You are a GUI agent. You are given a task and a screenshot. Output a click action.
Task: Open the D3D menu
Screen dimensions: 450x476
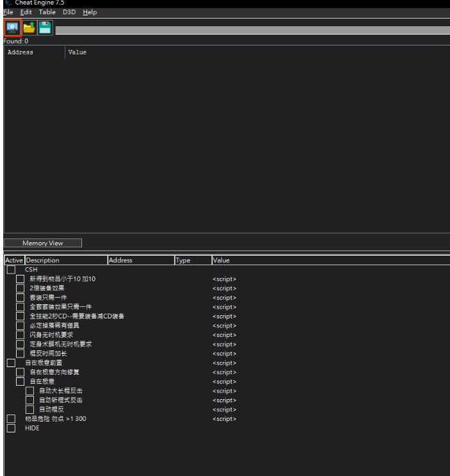coord(69,12)
